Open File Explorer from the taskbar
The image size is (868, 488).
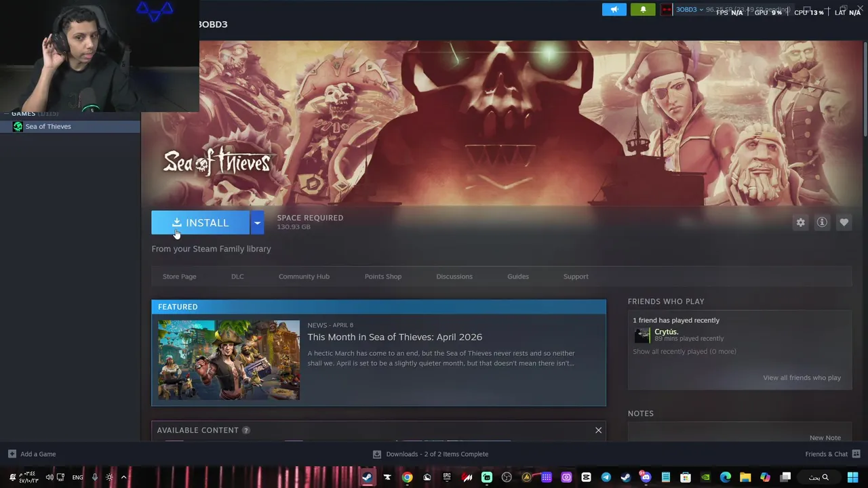coord(745,478)
